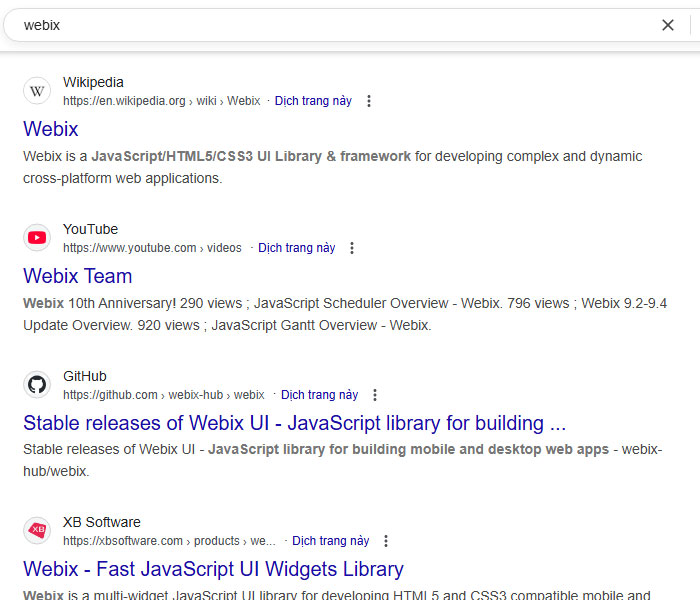700x600 pixels.
Task: Click 'Dịch trang này' next to the YouTube URL
Action: [296, 248]
